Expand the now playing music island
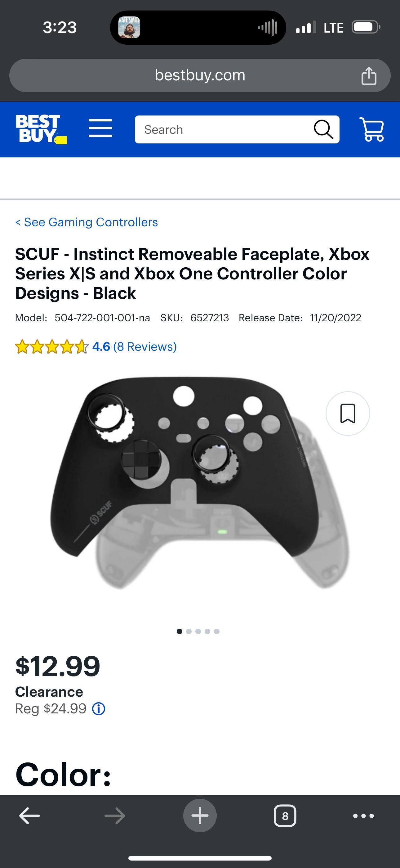This screenshot has width=400, height=868. tap(198, 28)
